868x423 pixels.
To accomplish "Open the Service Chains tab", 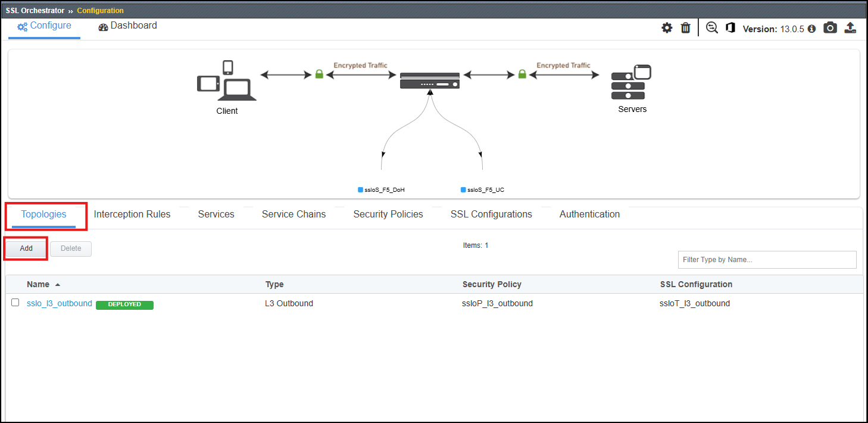I will point(294,214).
